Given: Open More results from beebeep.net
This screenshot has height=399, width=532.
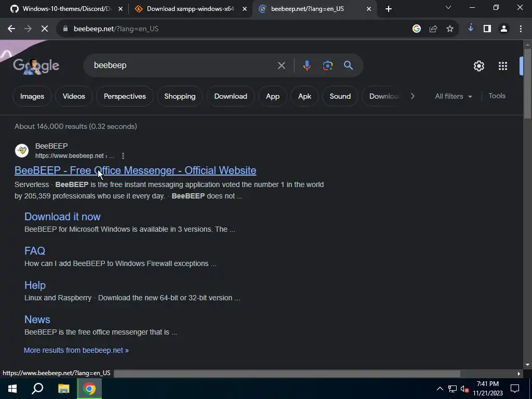Looking at the screenshot, I should click(x=76, y=350).
